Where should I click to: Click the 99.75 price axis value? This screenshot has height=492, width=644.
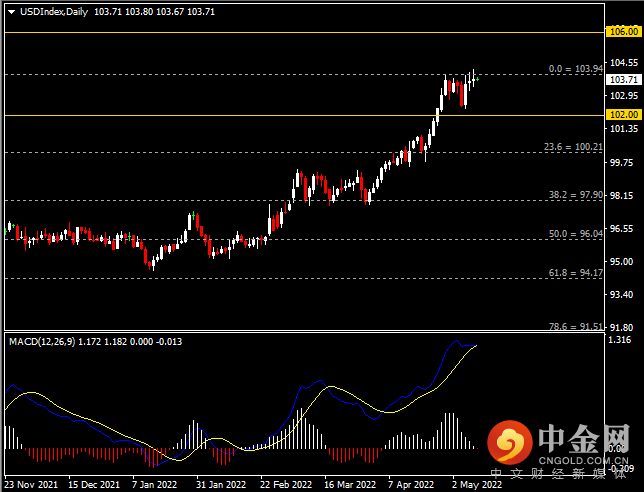tap(622, 162)
